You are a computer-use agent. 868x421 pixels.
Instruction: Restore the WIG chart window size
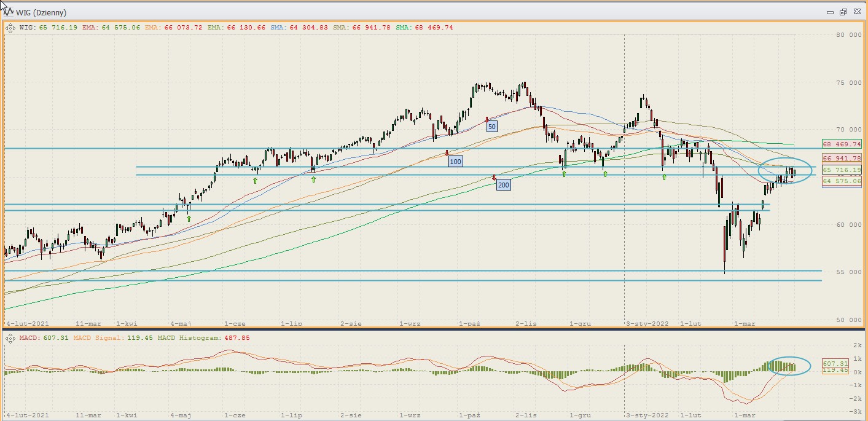[x=843, y=12]
